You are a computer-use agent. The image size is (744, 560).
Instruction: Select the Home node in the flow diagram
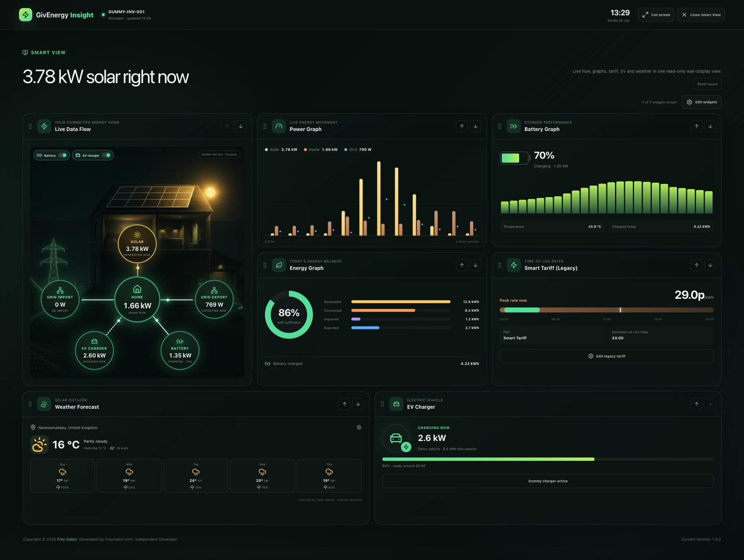click(137, 300)
